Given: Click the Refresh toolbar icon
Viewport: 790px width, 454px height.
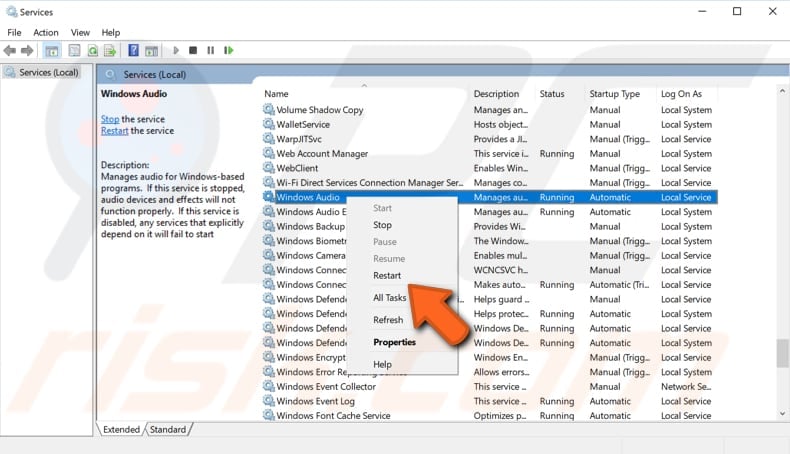Looking at the screenshot, I should click(93, 50).
